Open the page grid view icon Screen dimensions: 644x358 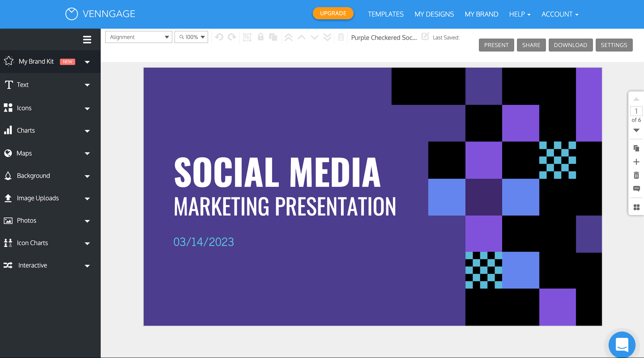coord(636,207)
